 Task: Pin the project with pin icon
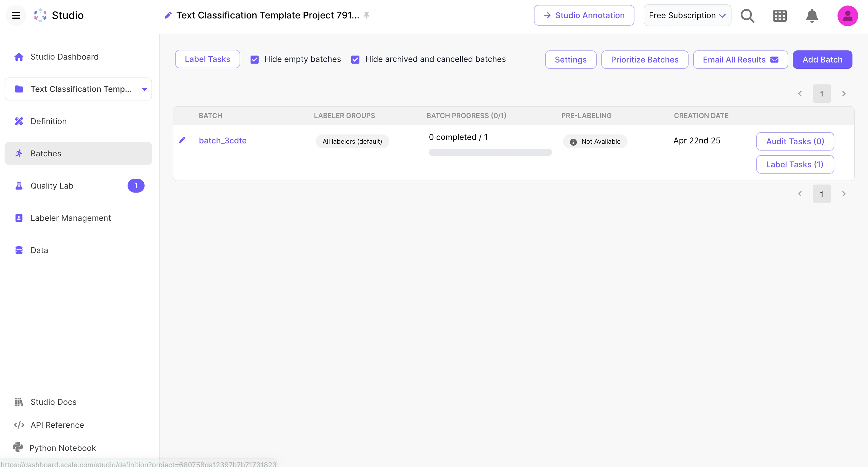point(367,15)
